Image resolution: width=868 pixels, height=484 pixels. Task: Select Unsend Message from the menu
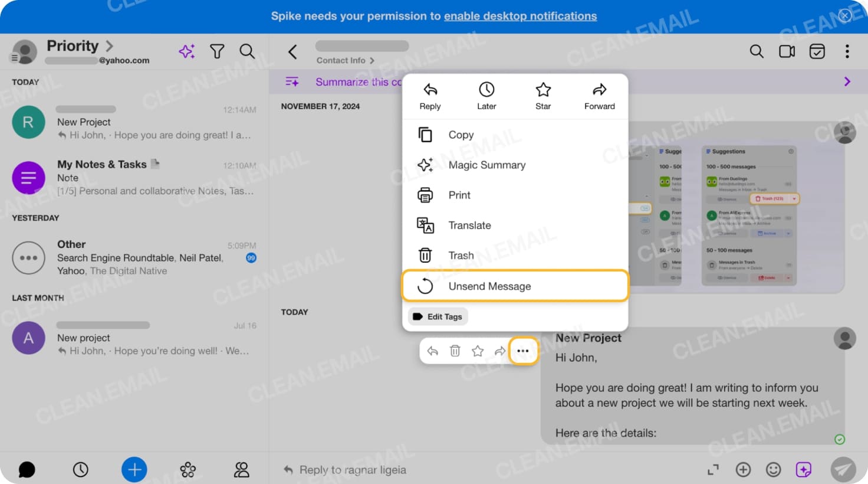pyautogui.click(x=489, y=286)
